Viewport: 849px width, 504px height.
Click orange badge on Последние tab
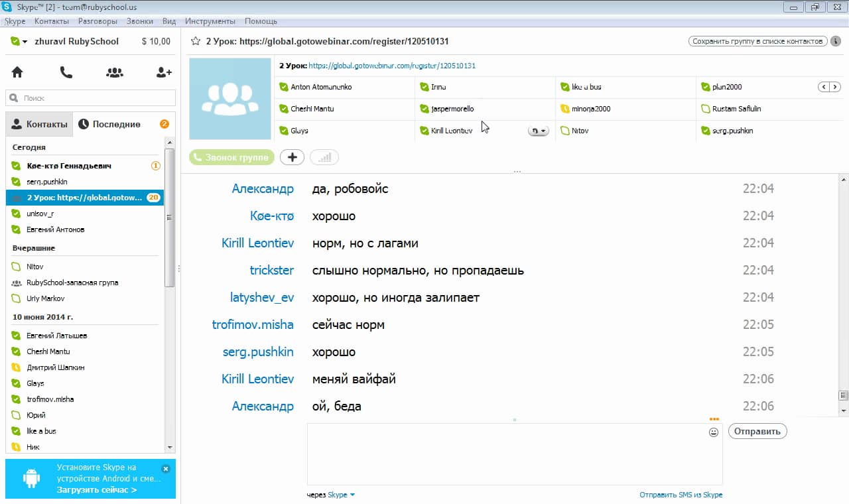pos(164,124)
